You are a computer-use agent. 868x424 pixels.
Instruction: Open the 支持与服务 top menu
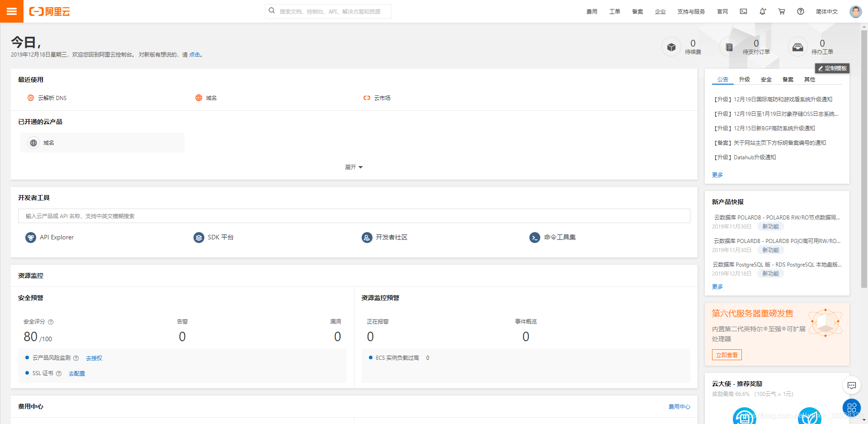(691, 11)
